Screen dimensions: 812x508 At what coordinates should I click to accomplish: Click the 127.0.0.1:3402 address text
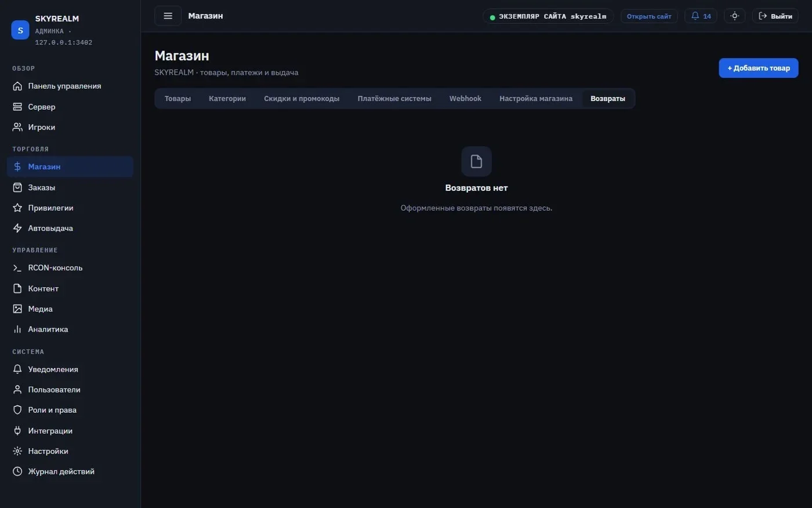64,42
